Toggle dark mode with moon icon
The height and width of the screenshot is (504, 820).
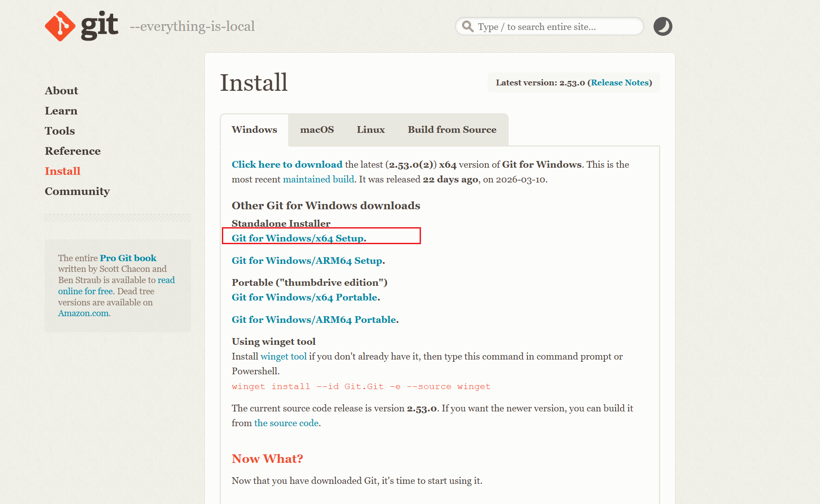click(663, 26)
